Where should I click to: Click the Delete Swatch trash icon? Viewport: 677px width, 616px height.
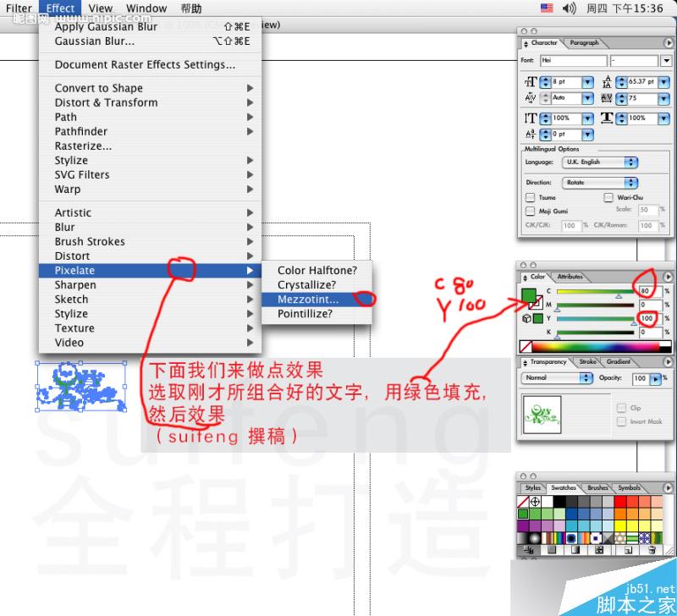651,550
